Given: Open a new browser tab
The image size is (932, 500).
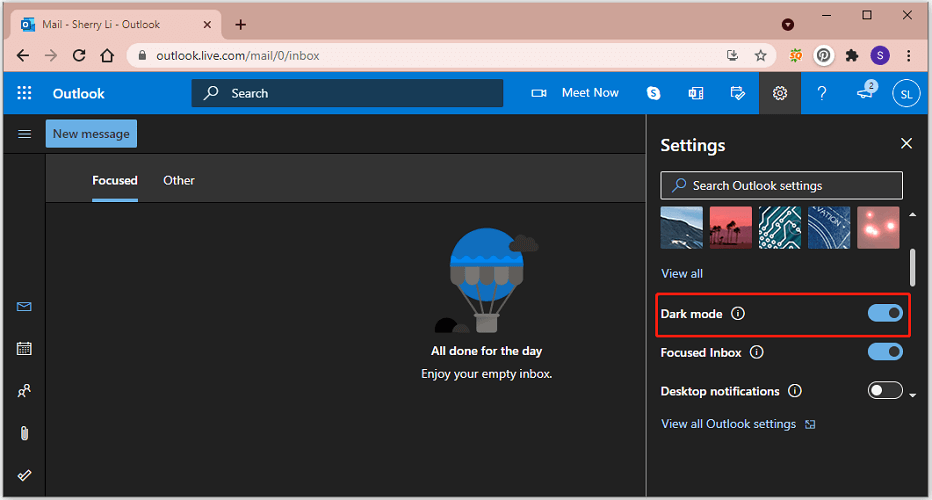Looking at the screenshot, I should [240, 24].
